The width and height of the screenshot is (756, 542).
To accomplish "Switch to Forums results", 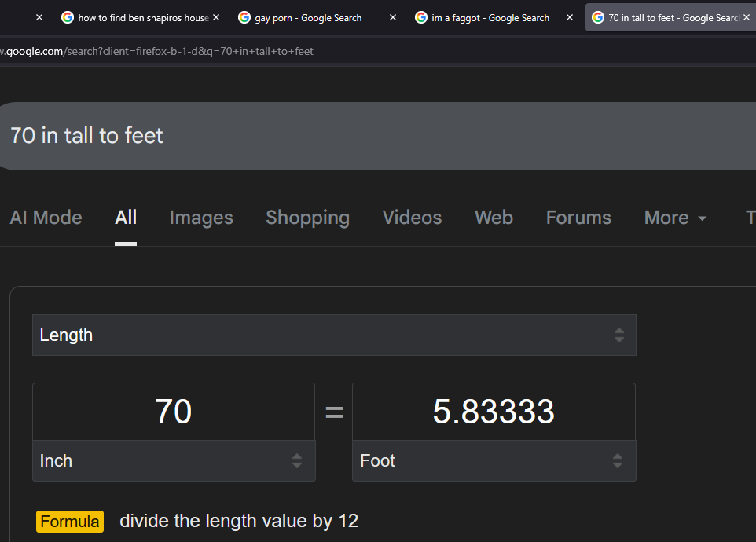I will tap(578, 218).
